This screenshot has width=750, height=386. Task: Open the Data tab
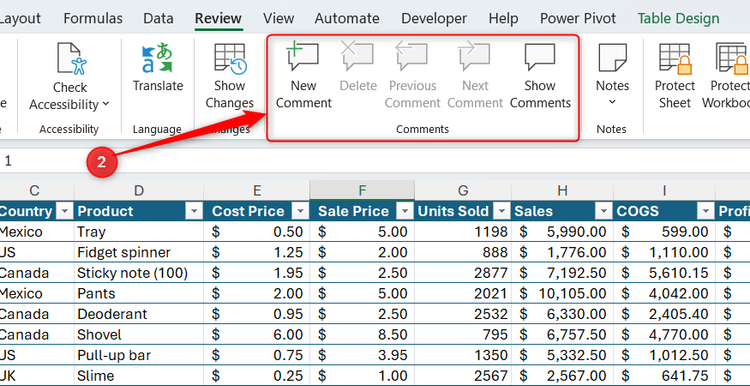(158, 19)
